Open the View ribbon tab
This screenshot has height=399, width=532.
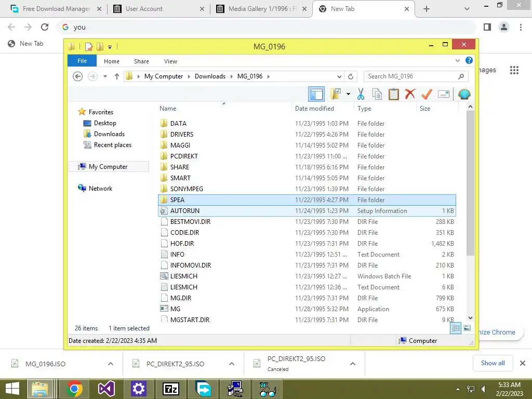[170, 61]
